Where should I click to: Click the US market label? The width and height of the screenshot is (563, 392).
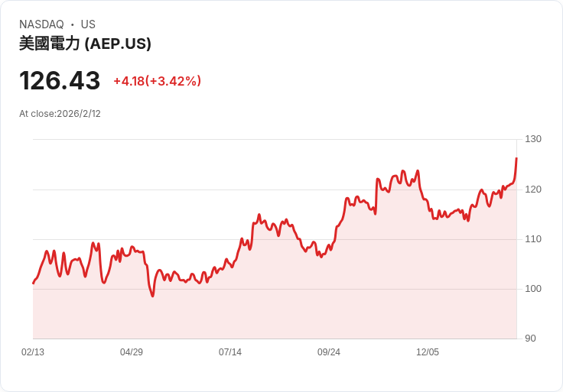click(x=88, y=24)
